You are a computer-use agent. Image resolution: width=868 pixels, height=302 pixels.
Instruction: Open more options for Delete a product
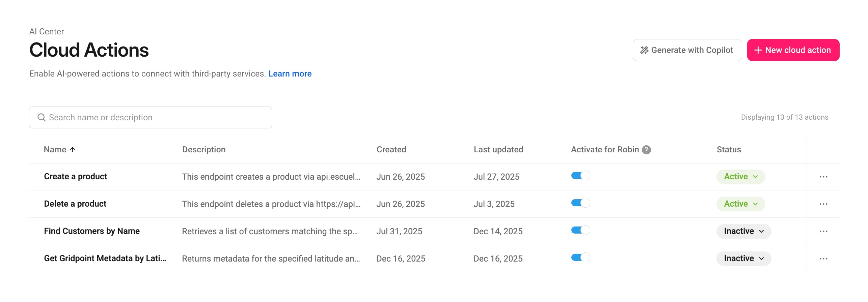pos(823,204)
